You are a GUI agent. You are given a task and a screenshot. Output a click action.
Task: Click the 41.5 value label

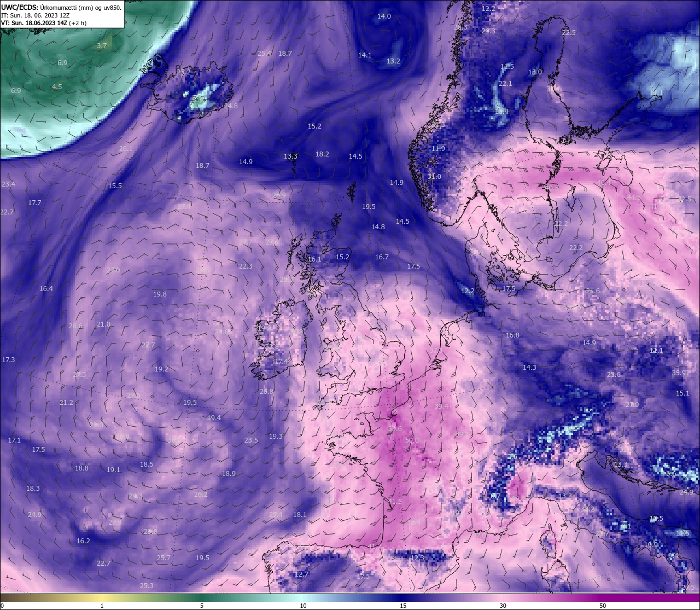click(x=395, y=502)
